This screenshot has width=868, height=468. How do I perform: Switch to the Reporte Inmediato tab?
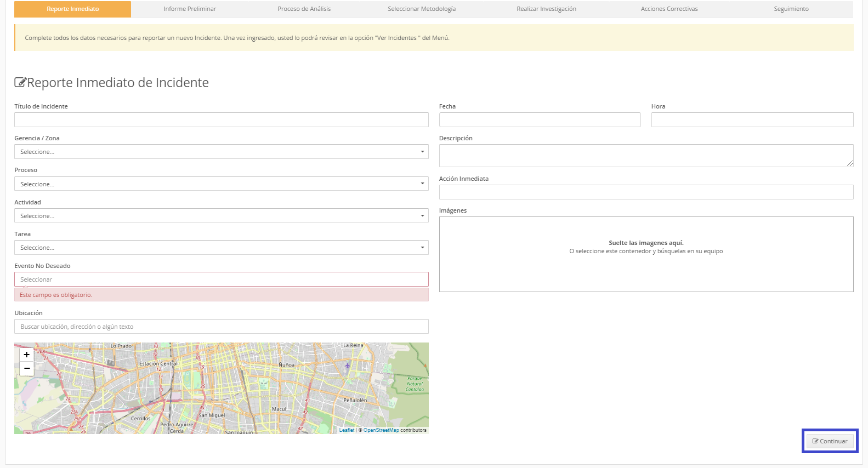73,9
